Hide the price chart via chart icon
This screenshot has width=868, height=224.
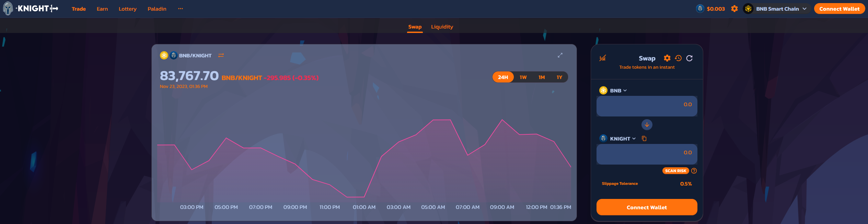[x=602, y=58]
